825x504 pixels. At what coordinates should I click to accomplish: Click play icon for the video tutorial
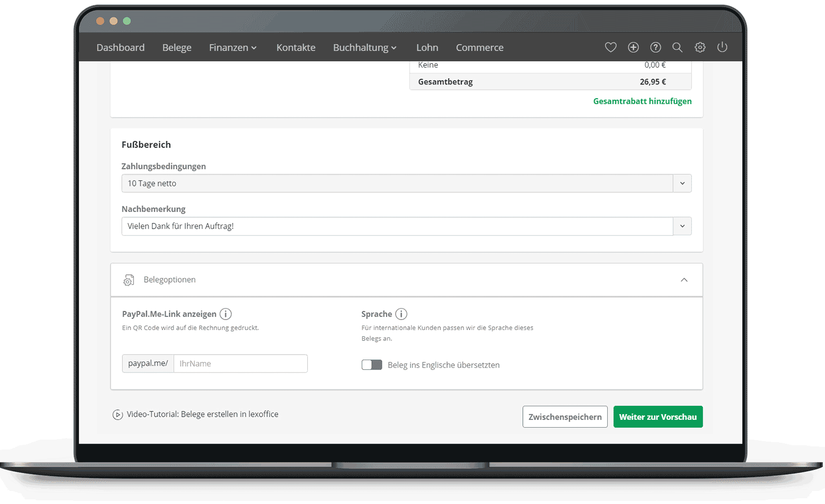point(117,415)
